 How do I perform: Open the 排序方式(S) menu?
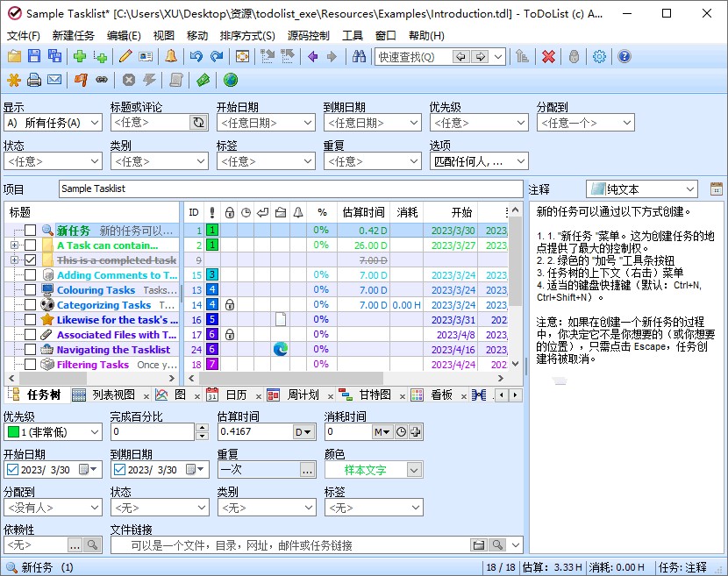(247, 36)
